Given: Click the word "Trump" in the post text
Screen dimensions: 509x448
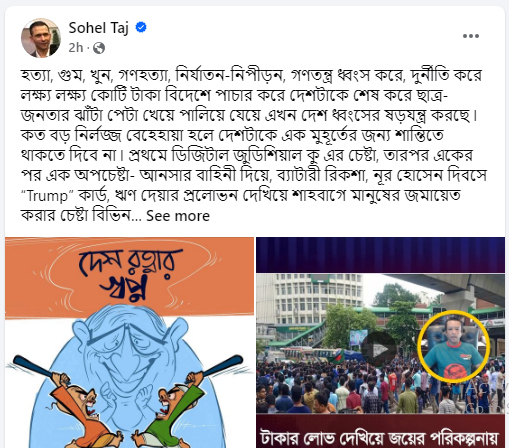Looking at the screenshot, I should [x=47, y=196].
